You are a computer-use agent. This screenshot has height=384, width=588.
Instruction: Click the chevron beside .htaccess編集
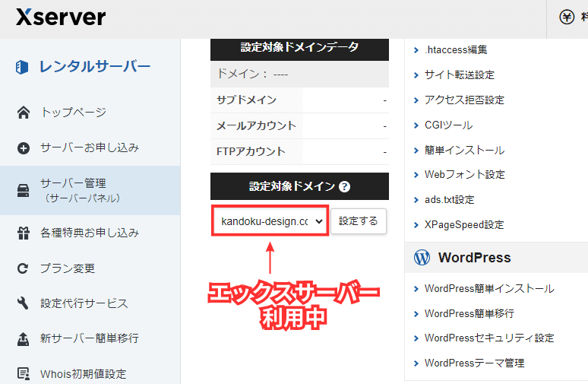point(416,50)
